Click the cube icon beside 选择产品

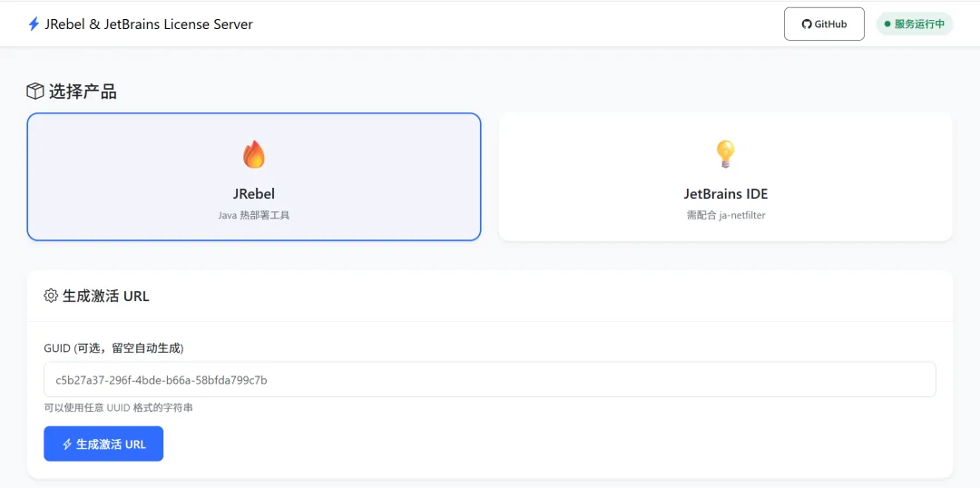click(x=35, y=92)
